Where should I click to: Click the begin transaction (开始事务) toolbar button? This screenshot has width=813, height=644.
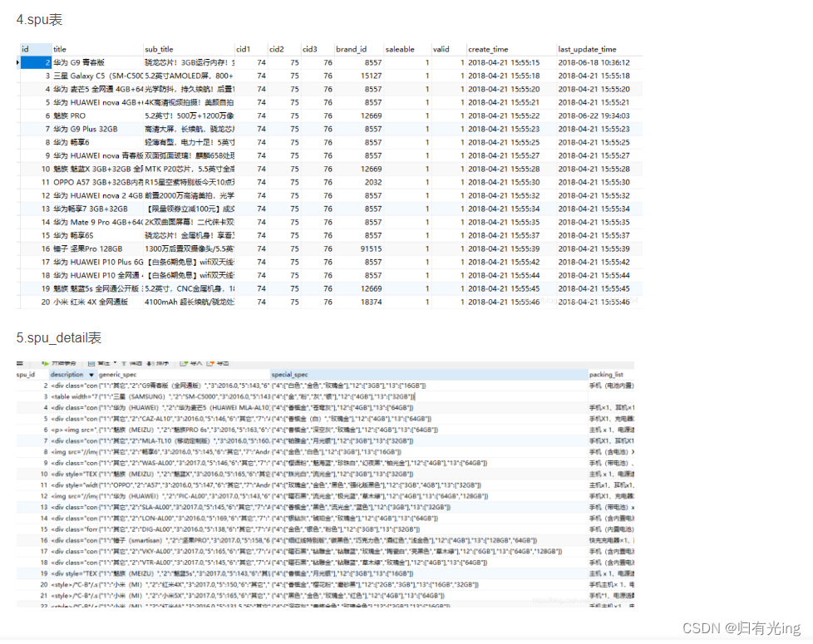(59, 363)
